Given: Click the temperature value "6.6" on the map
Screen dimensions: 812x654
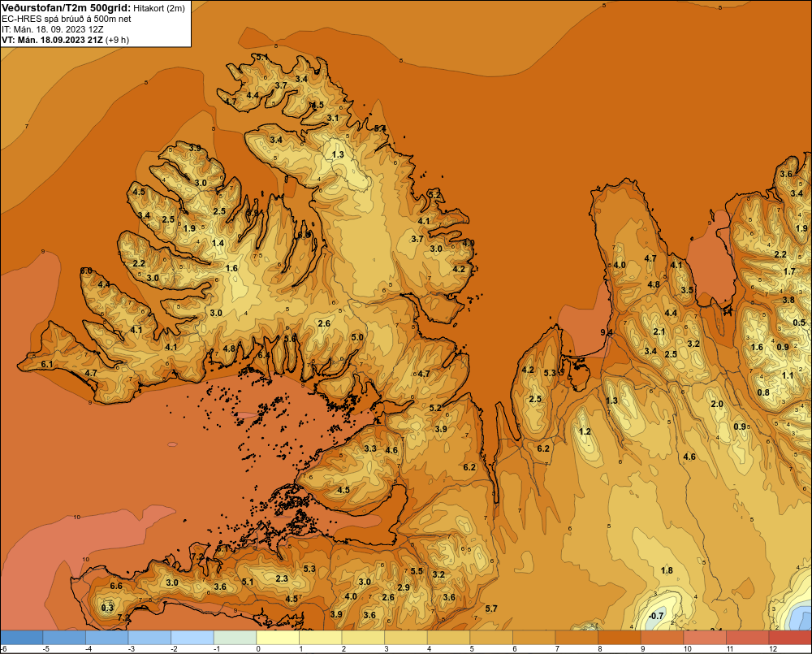Looking at the screenshot, I should [x=116, y=586].
